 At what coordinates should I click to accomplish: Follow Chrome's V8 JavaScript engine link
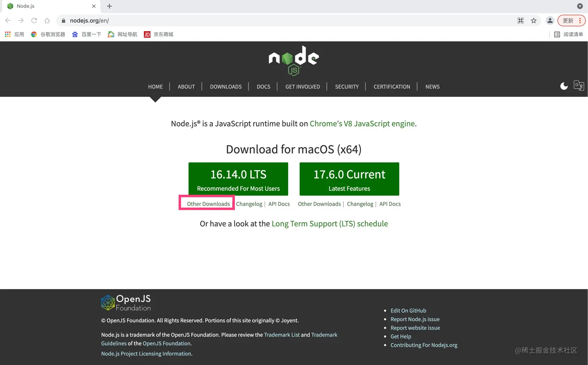coord(362,124)
